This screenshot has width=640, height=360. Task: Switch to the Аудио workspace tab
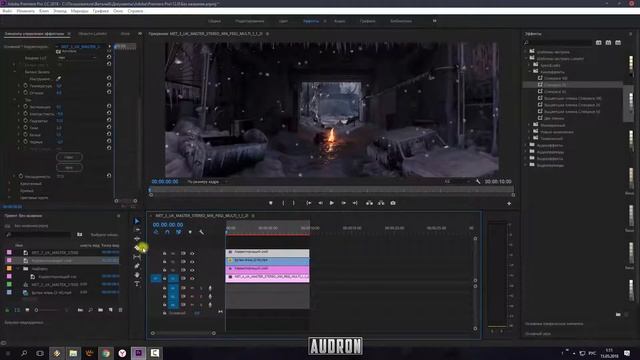(340, 21)
